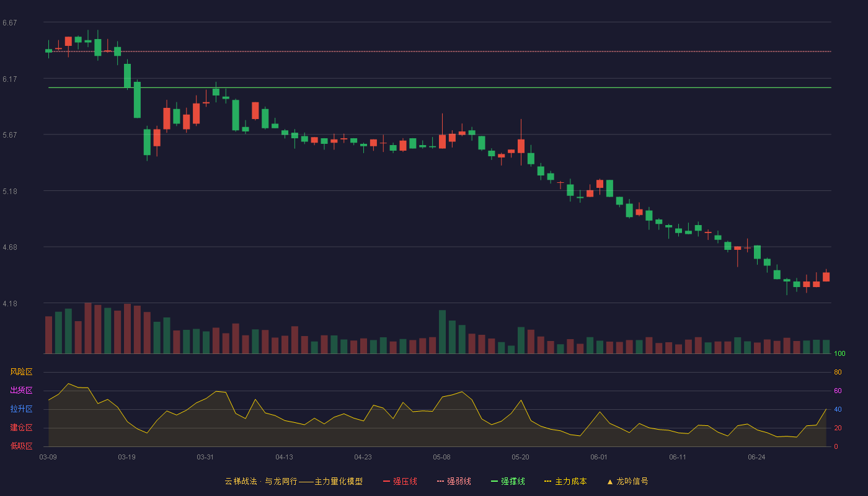
Task: Click the 4.18 price axis label
Action: (x=9, y=304)
